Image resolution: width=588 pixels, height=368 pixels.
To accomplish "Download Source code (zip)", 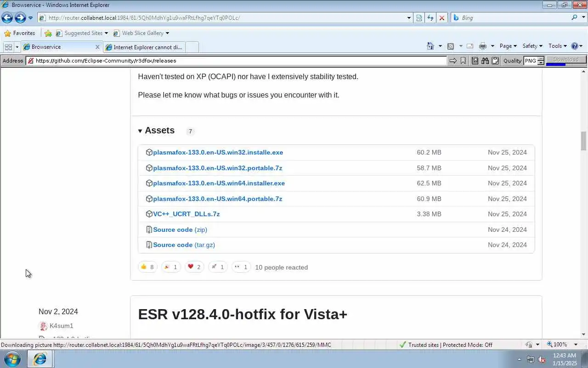I will coord(180,230).
